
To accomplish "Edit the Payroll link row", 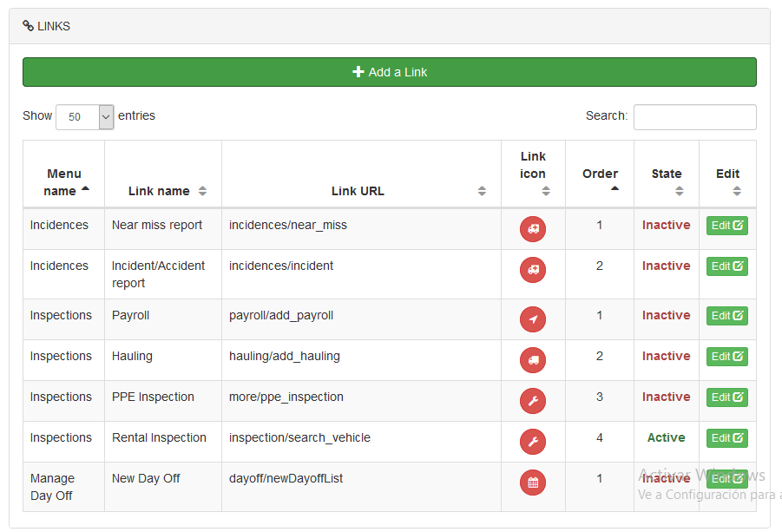I will point(726,316).
